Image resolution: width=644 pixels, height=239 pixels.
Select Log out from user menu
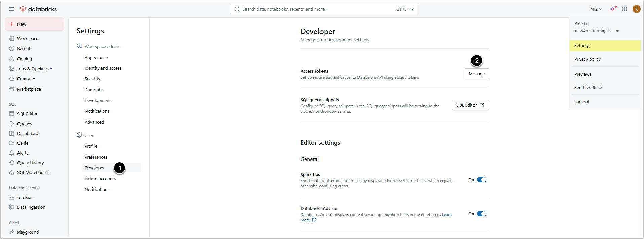click(x=582, y=102)
